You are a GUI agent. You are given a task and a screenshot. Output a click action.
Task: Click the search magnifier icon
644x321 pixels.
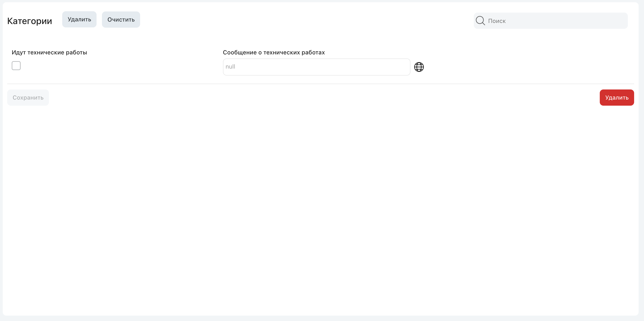point(480,20)
